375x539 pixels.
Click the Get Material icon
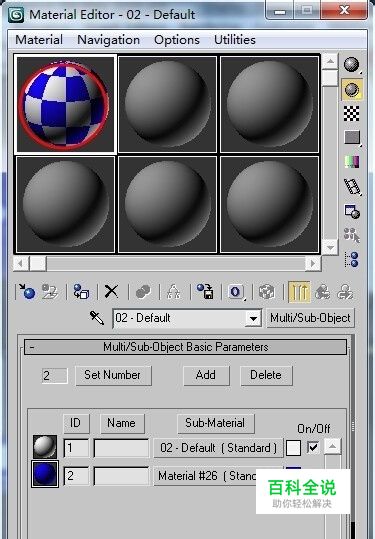27,292
